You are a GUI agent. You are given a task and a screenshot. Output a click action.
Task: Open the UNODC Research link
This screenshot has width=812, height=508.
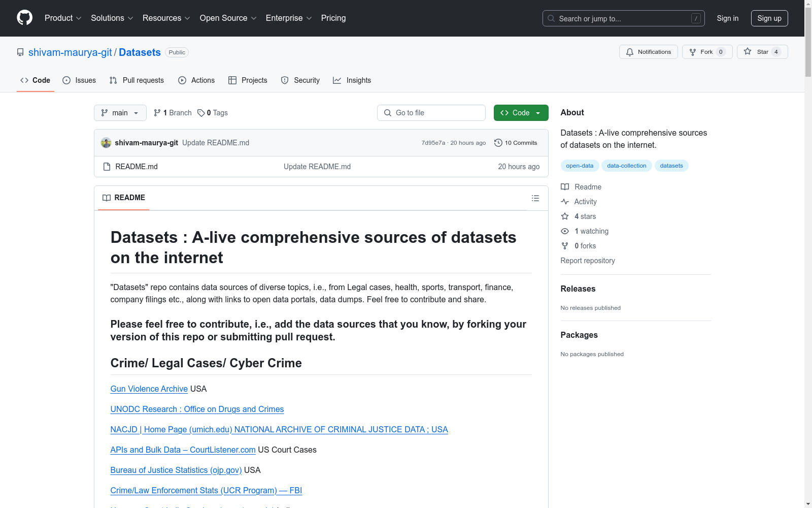point(197,409)
